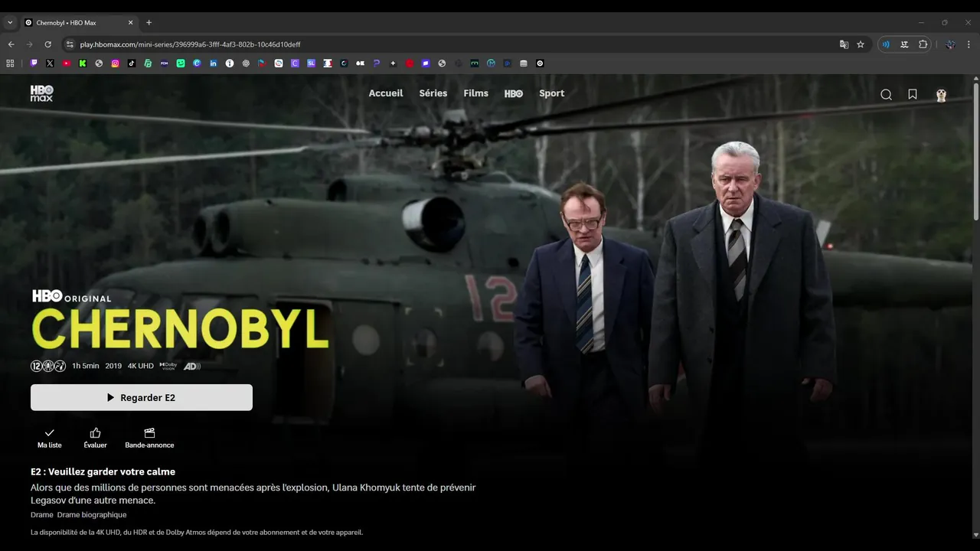Click Regarder E2 button
The image size is (980, 551).
tap(142, 397)
